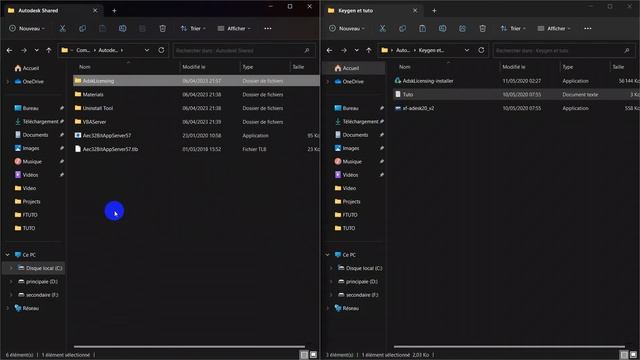Click the Share icon in Keygen et tuto window
Screen dimensions: 640x360
[x=462, y=28]
